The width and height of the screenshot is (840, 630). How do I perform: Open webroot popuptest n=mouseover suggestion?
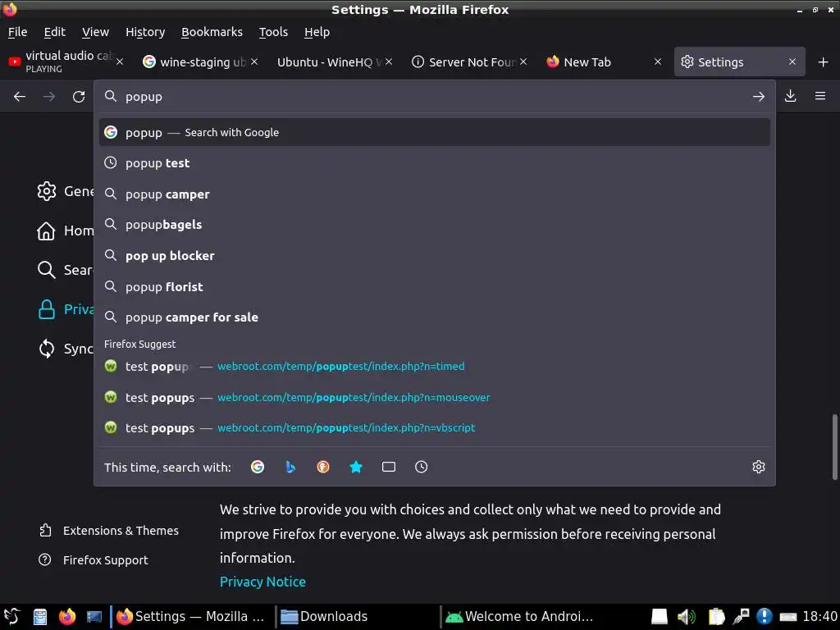(435, 398)
